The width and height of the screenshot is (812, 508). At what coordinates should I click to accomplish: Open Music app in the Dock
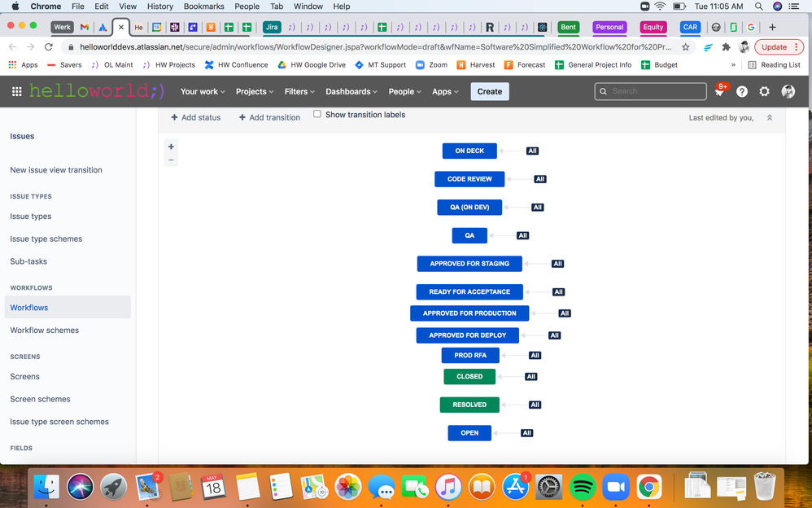tap(448, 487)
